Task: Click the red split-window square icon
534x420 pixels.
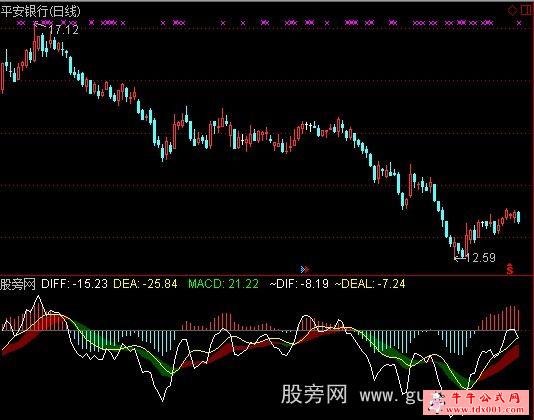Action: click(x=527, y=10)
